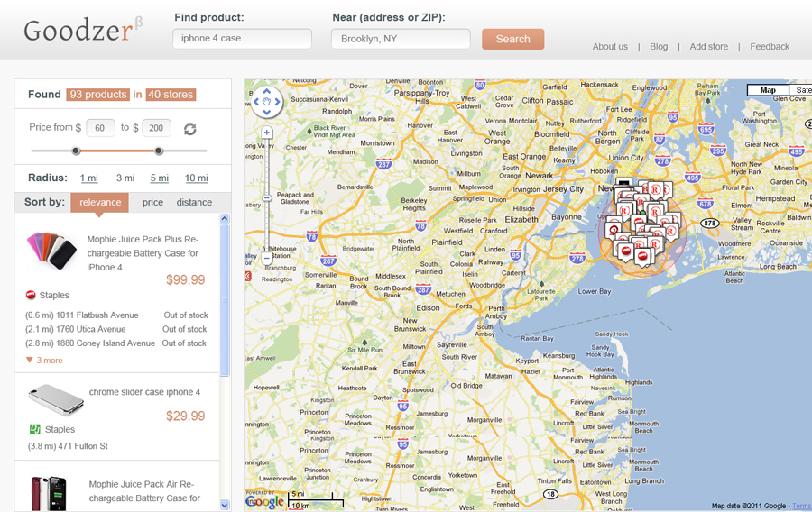Click the maximum price slider handle
The height and width of the screenshot is (512, 812).
click(159, 151)
